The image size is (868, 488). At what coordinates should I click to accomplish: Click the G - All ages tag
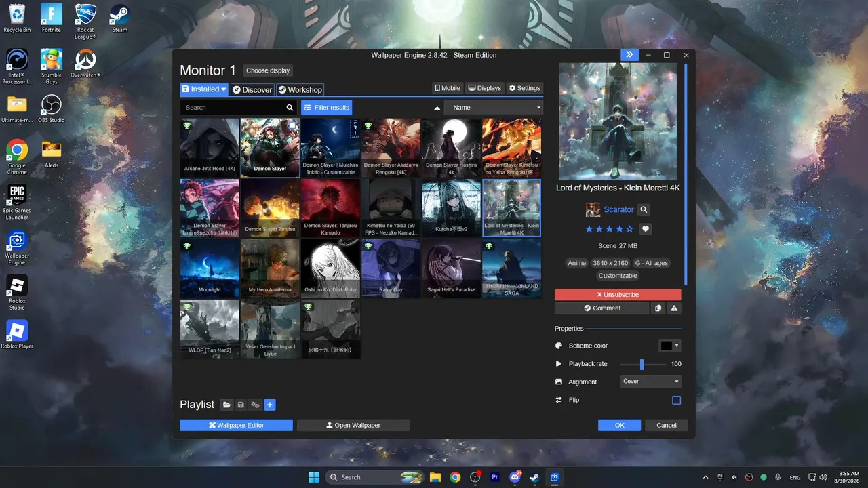(x=652, y=263)
